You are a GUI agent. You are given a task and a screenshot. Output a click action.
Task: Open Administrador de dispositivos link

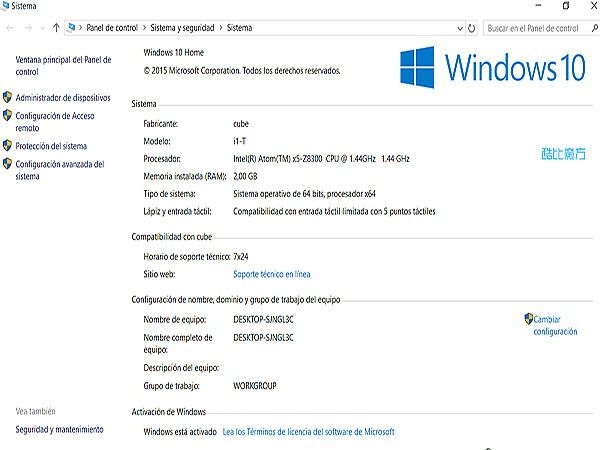click(63, 98)
